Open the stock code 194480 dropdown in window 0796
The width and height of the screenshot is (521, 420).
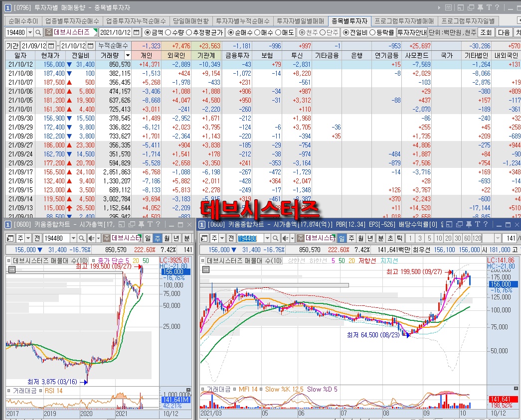tap(30, 32)
